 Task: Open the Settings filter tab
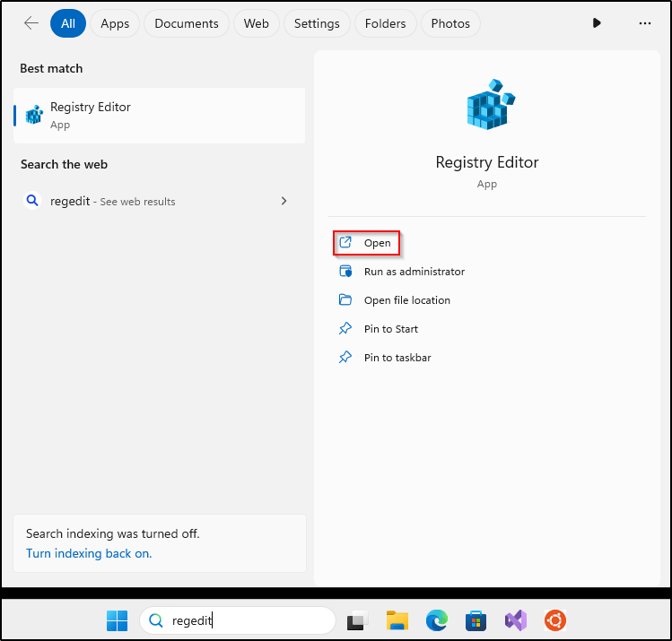pyautogui.click(x=317, y=23)
